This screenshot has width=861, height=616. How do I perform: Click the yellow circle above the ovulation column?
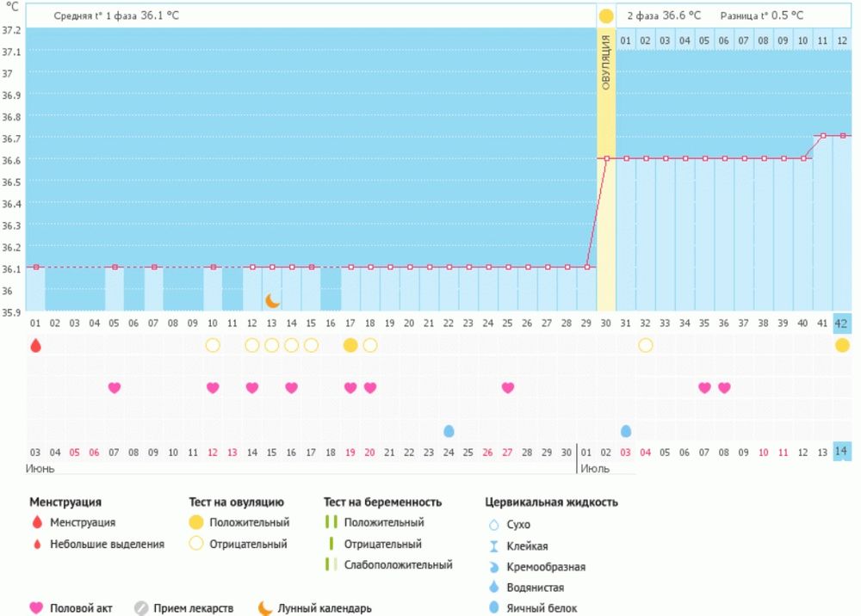(x=606, y=16)
